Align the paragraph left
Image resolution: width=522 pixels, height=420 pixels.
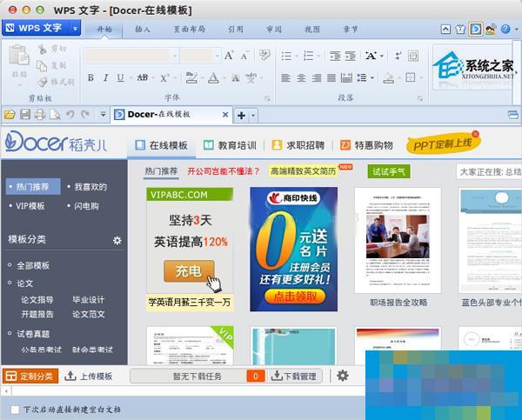coord(285,78)
